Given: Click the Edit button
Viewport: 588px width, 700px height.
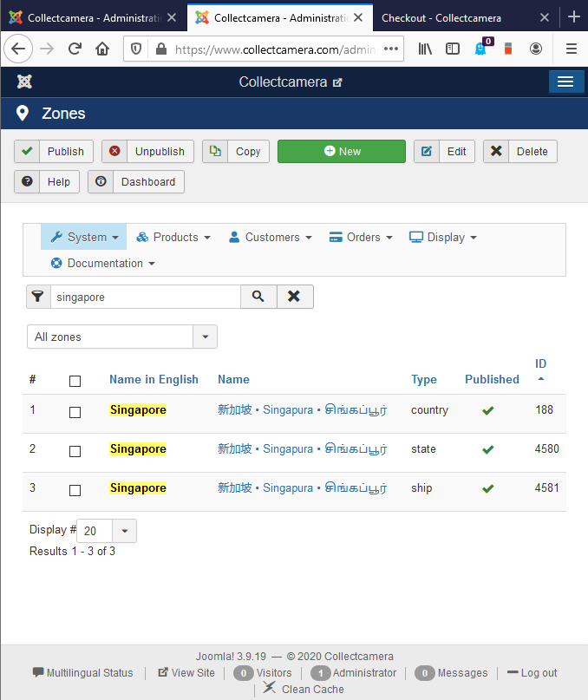Looking at the screenshot, I should pos(444,151).
